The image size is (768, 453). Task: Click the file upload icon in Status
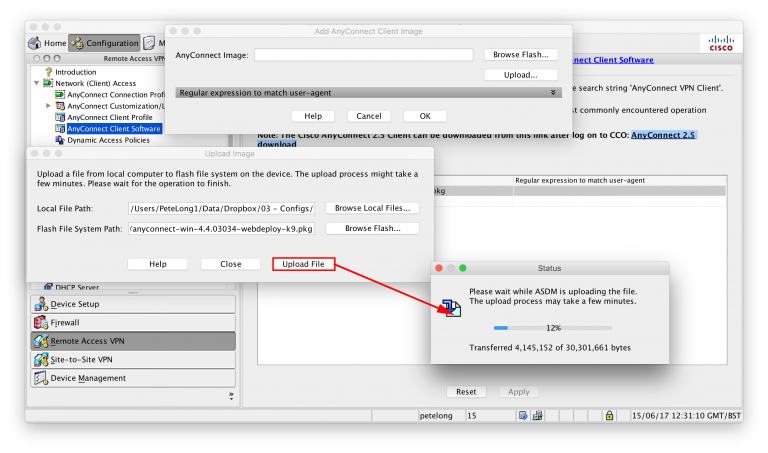point(452,308)
